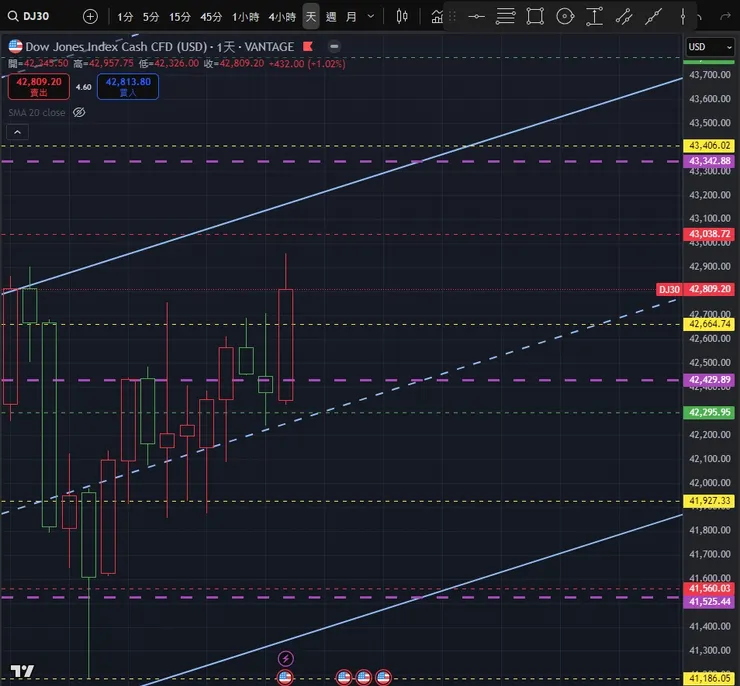Click the purple 42,429.89 price label

point(709,380)
